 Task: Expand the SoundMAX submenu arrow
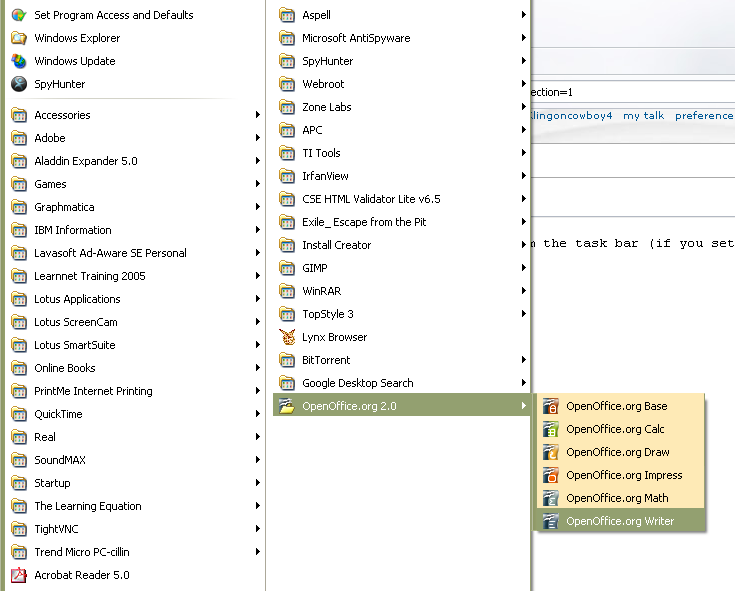257,460
